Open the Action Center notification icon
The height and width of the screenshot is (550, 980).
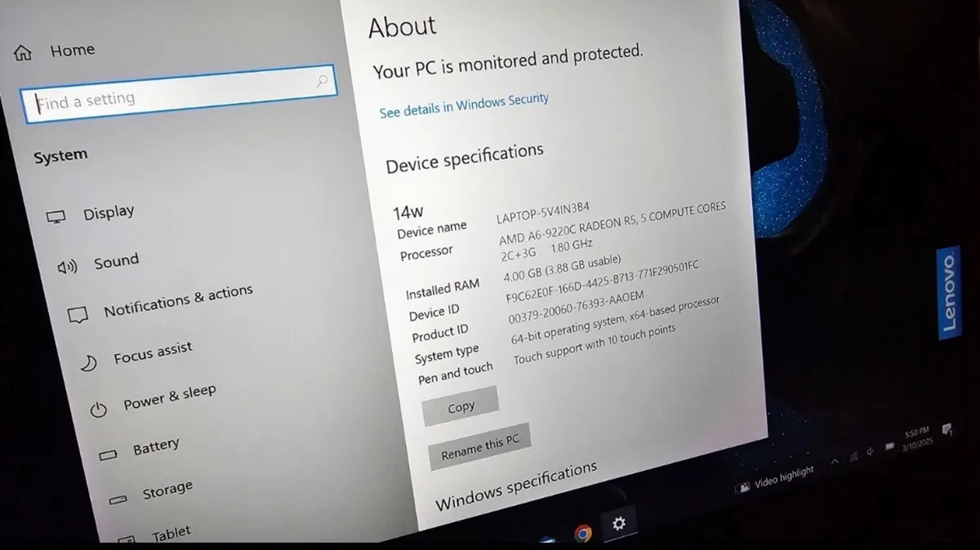click(947, 428)
